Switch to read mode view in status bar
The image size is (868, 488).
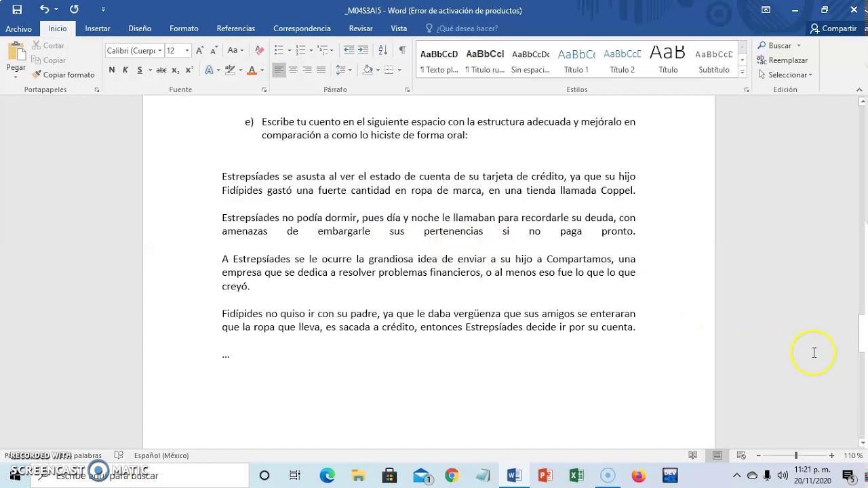pyautogui.click(x=692, y=455)
